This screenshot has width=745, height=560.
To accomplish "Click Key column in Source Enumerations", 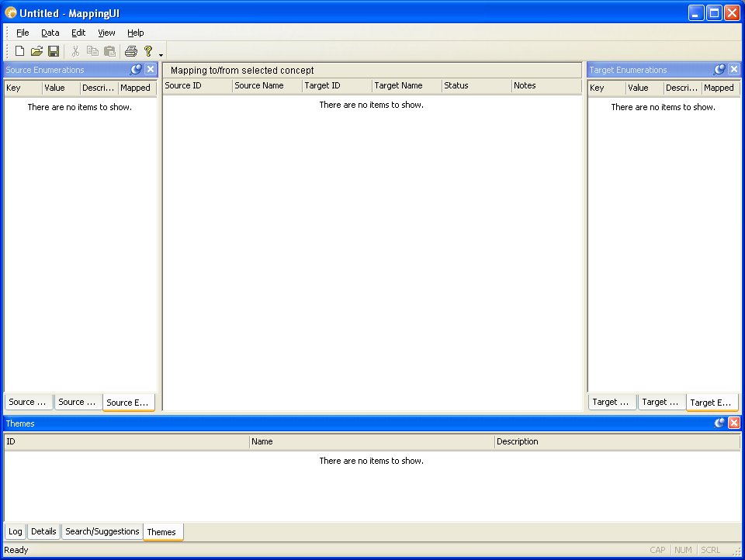I will tap(23, 88).
